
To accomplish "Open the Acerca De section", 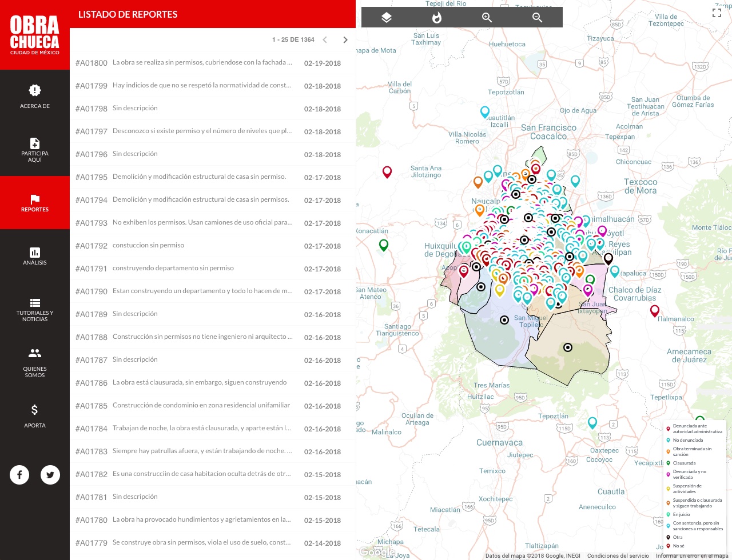I will click(x=35, y=96).
